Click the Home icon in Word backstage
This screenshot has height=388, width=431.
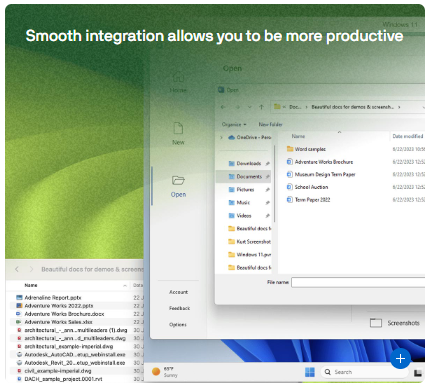tap(178, 78)
